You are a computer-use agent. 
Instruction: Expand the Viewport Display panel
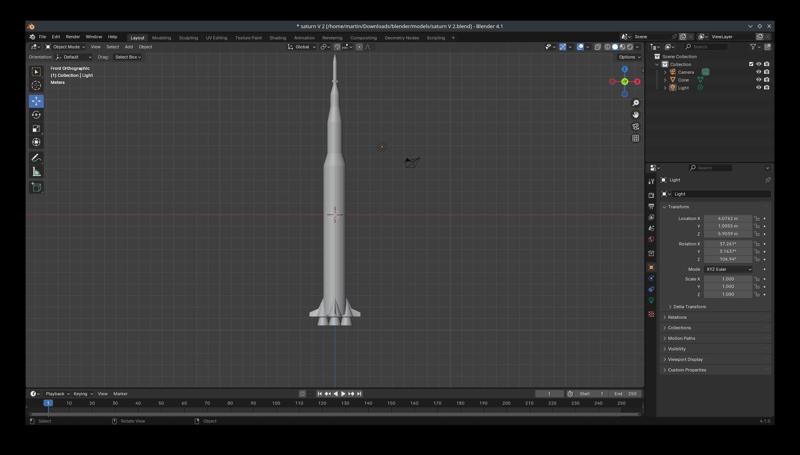(x=685, y=360)
